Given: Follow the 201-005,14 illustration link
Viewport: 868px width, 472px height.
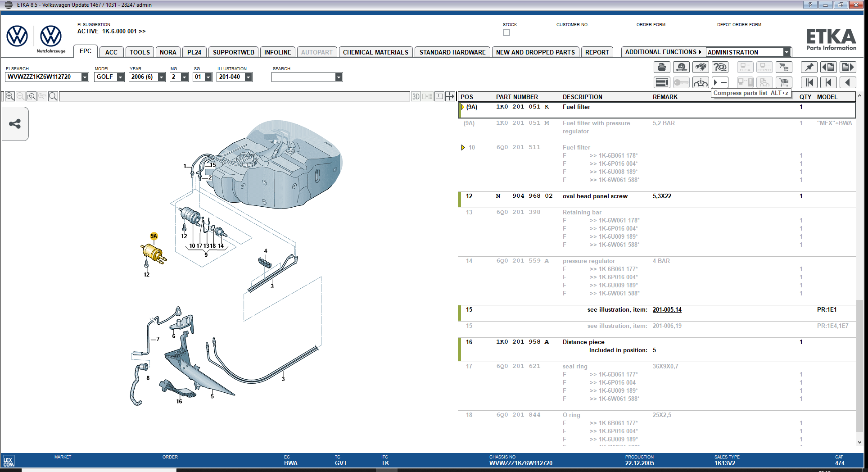Looking at the screenshot, I should coord(667,309).
